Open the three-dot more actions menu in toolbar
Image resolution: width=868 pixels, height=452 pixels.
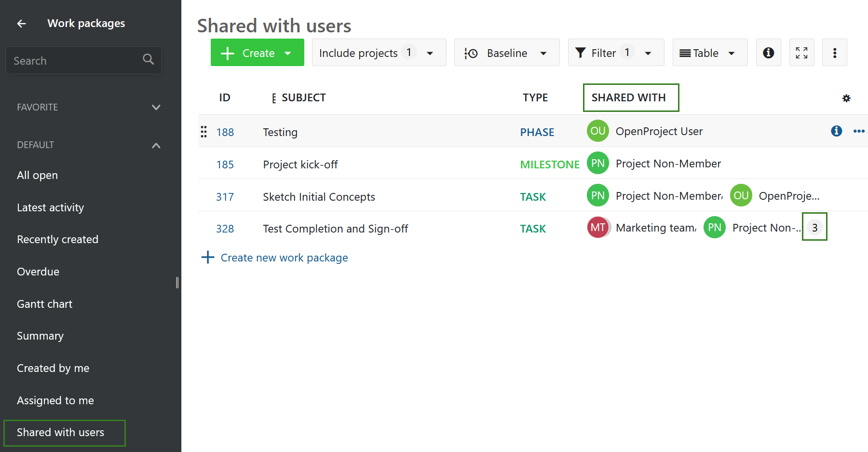click(834, 53)
